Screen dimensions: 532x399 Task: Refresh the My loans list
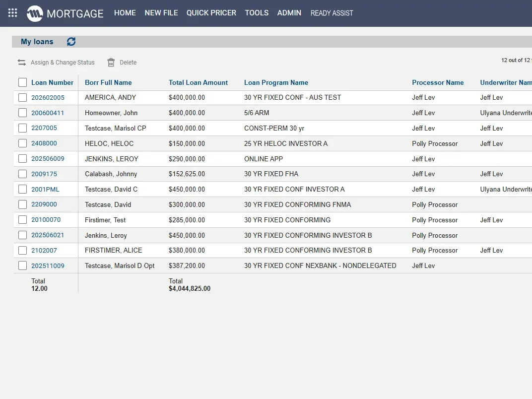coord(71,41)
